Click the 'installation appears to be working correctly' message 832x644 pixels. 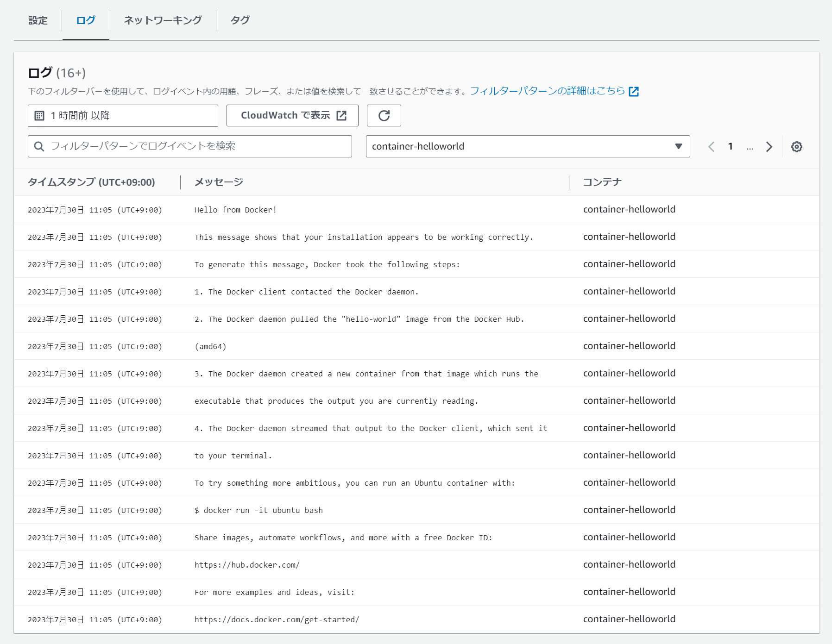tap(364, 237)
